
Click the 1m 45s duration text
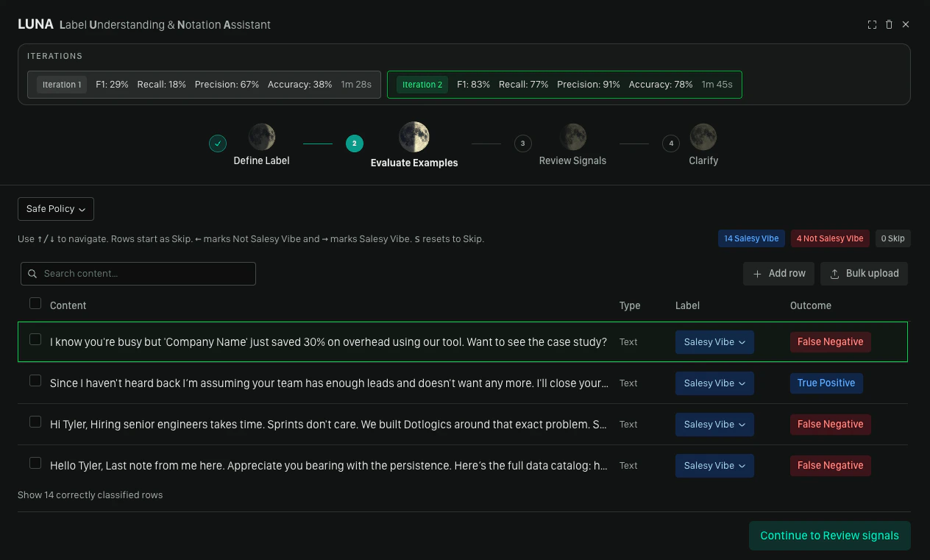[717, 85]
